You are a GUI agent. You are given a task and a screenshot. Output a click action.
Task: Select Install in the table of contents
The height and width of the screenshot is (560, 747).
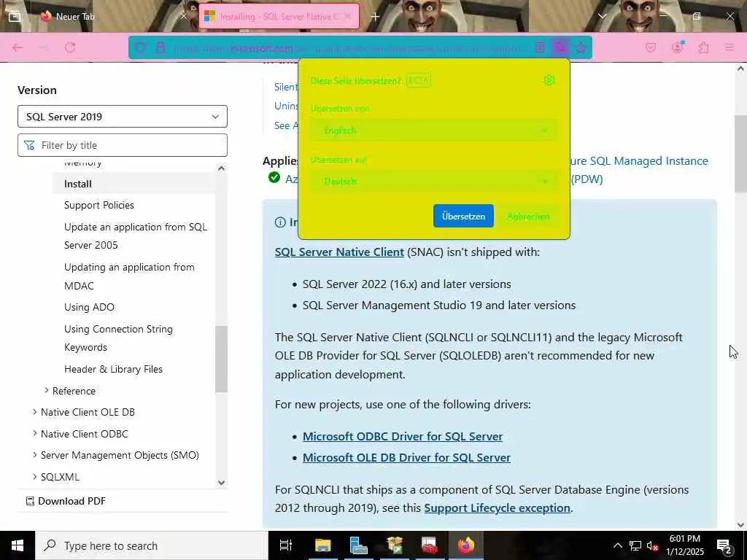point(78,184)
